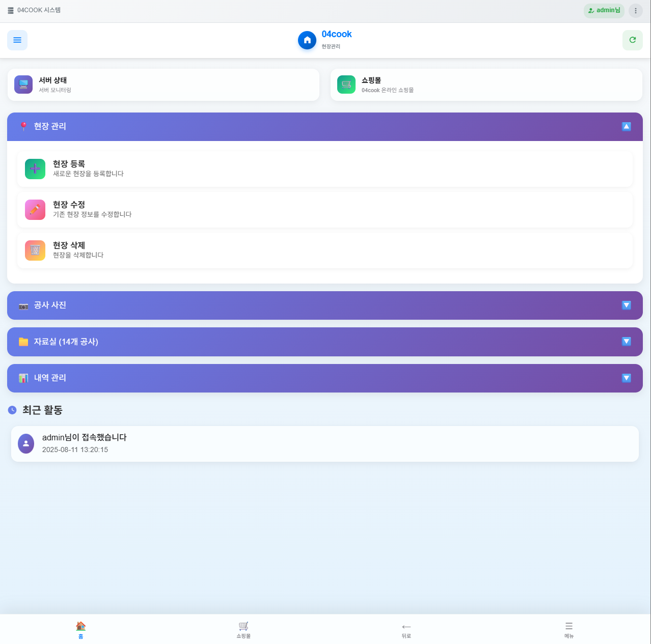
Task: Click the camera icon of 공사 사진
Action: coord(23,305)
